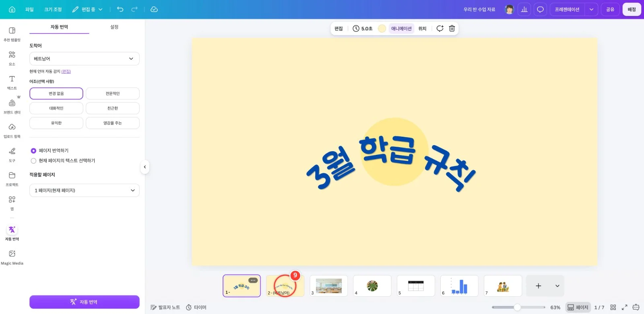Viewport: 644px width, 314px height.
Task: Open 프로젝트 folder panel
Action: [12, 179]
